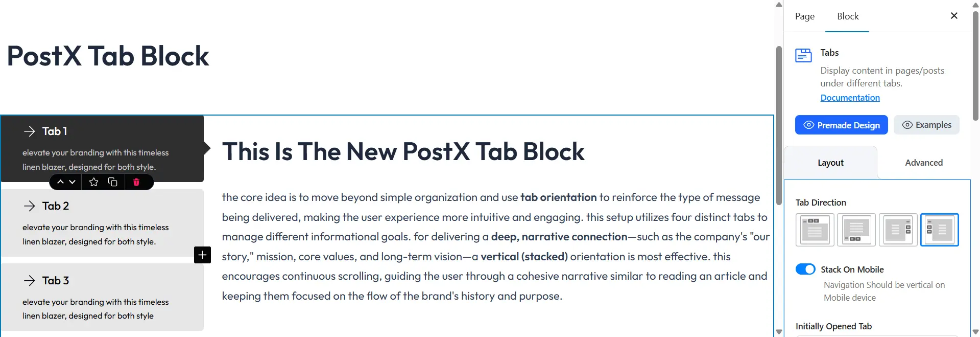Viewport: 980px width, 337px height.
Task: Open the Examples gallery
Action: coord(926,125)
